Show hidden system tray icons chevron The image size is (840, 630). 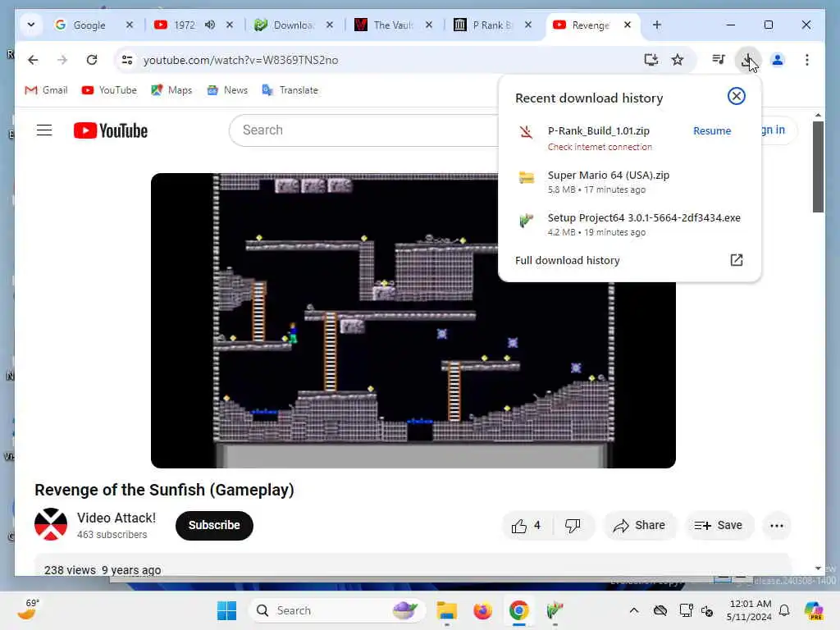[x=634, y=610]
